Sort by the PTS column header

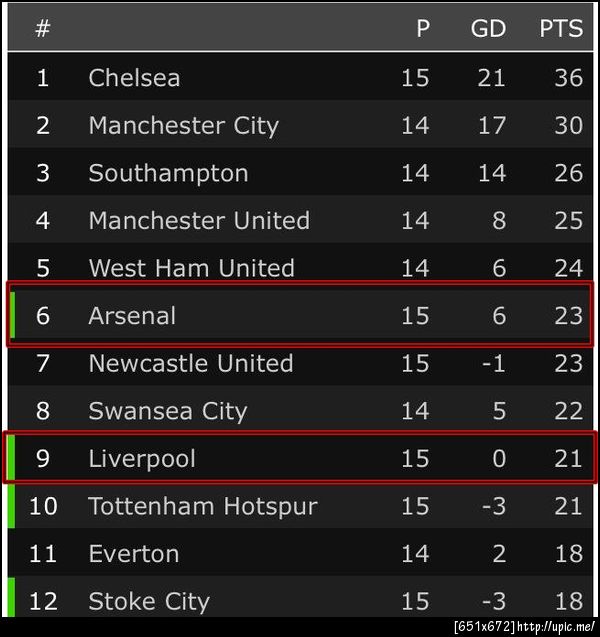point(561,29)
